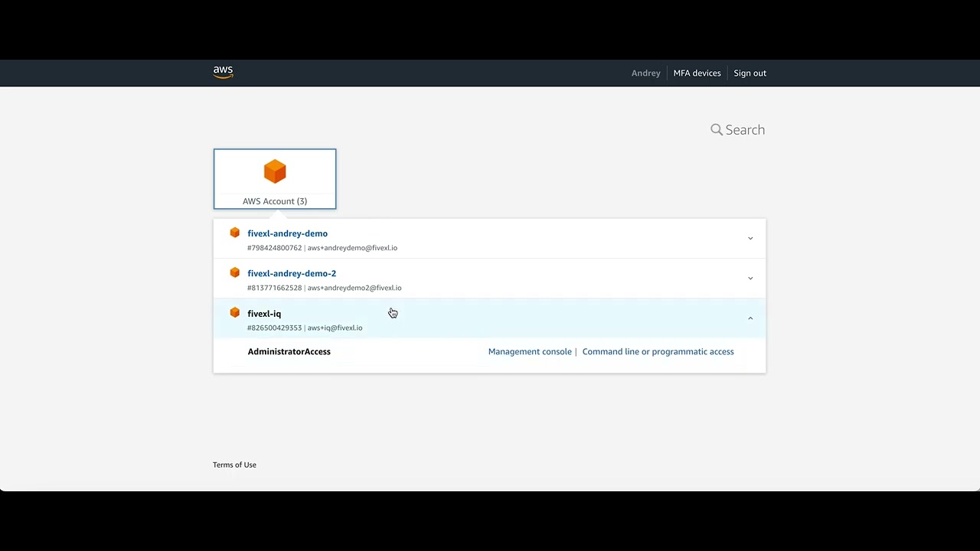Select the AWS Account (3) tile
This screenshot has height=551, width=980.
pyautogui.click(x=275, y=179)
